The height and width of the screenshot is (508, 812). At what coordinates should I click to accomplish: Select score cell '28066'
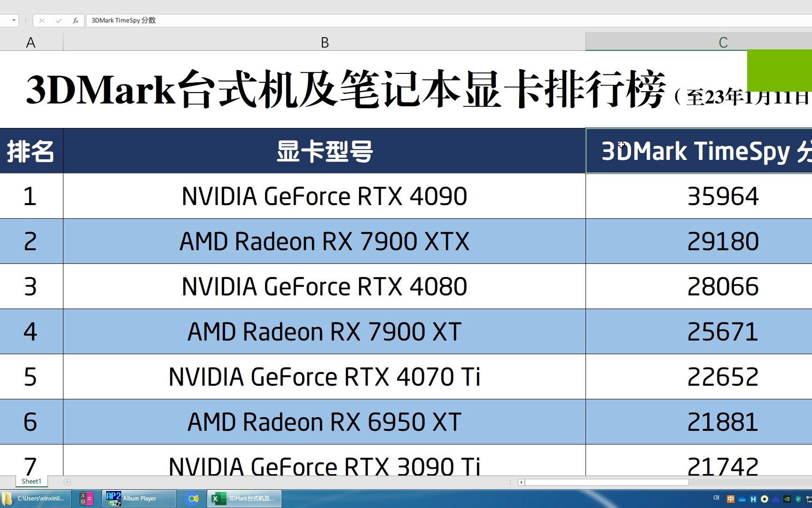click(x=699, y=286)
